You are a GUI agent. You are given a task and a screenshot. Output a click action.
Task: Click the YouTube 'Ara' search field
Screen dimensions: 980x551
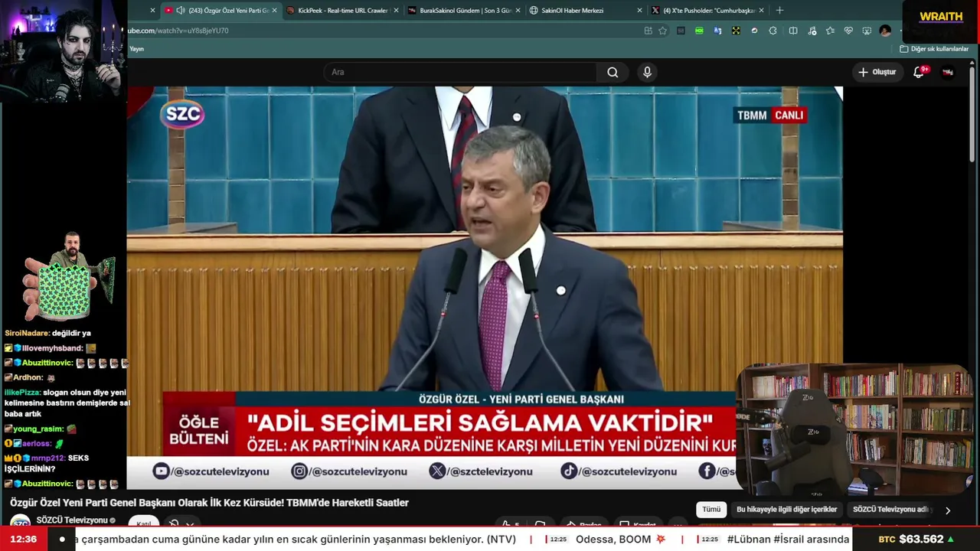459,72
